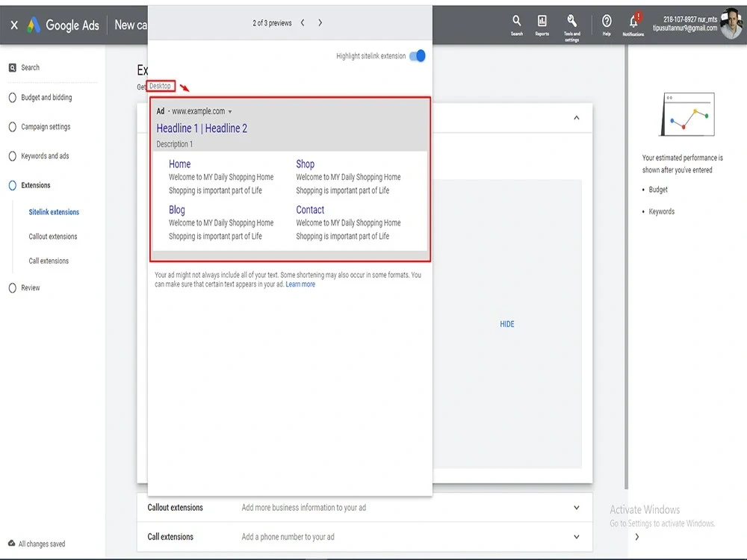Click the Headline 1 | Headline 2 title
This screenshot has width=747, height=560.
[x=202, y=128]
